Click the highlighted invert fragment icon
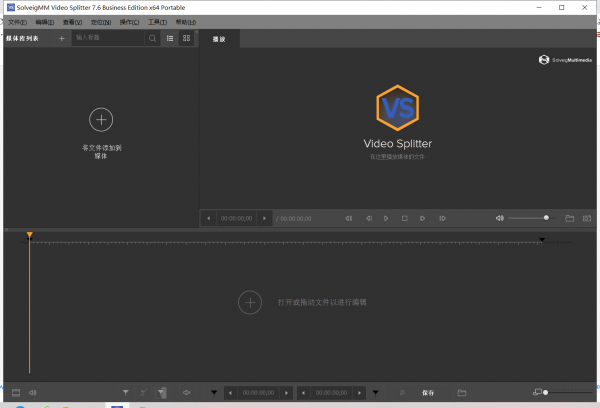Viewport: 600px width, 408px height. [161, 392]
